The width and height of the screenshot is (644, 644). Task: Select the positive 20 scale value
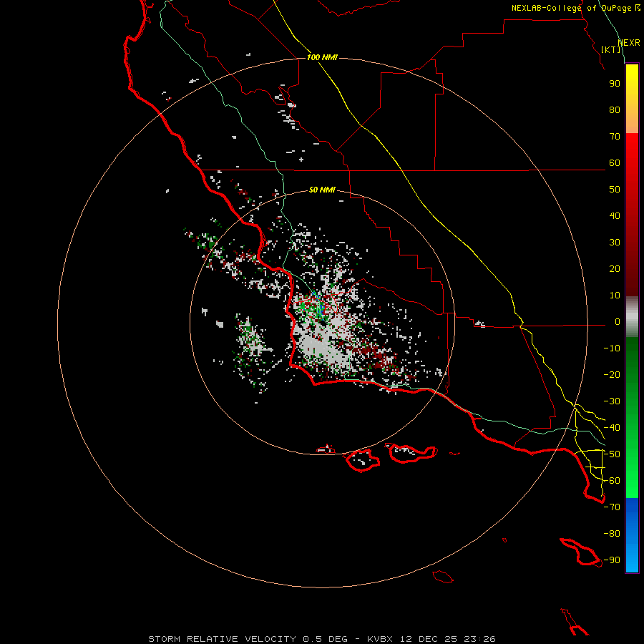point(615,269)
